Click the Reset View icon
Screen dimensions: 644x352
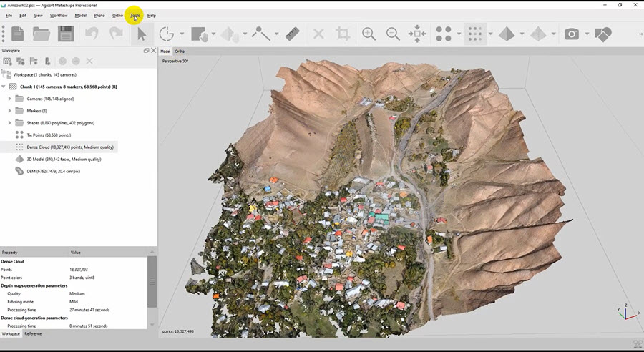click(x=417, y=34)
